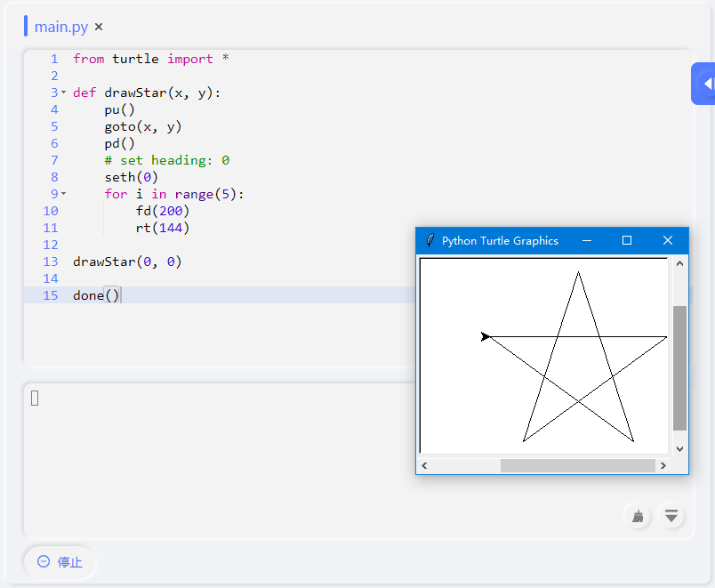Close the Python Turtle Graphics window
This screenshot has height=588, width=715.
[x=668, y=240]
